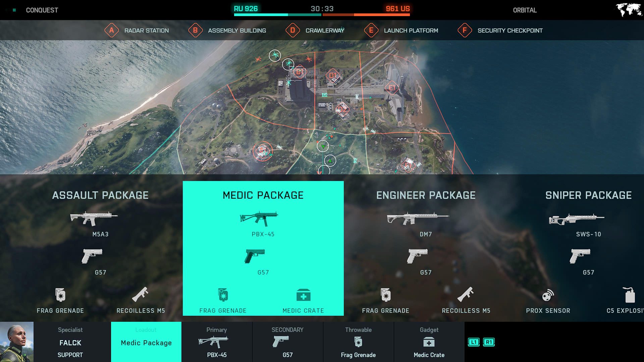The image size is (644, 362).
Task: Click the world map globe icon
Action: click(x=627, y=10)
